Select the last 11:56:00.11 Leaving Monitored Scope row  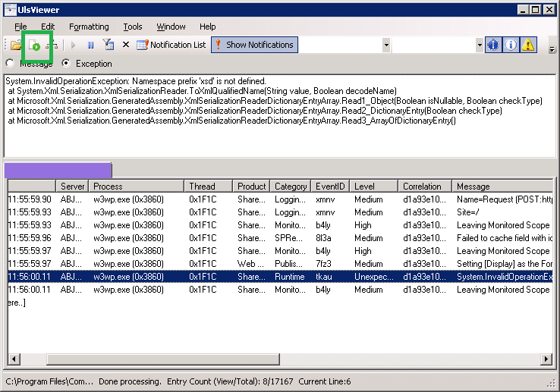[280, 290]
